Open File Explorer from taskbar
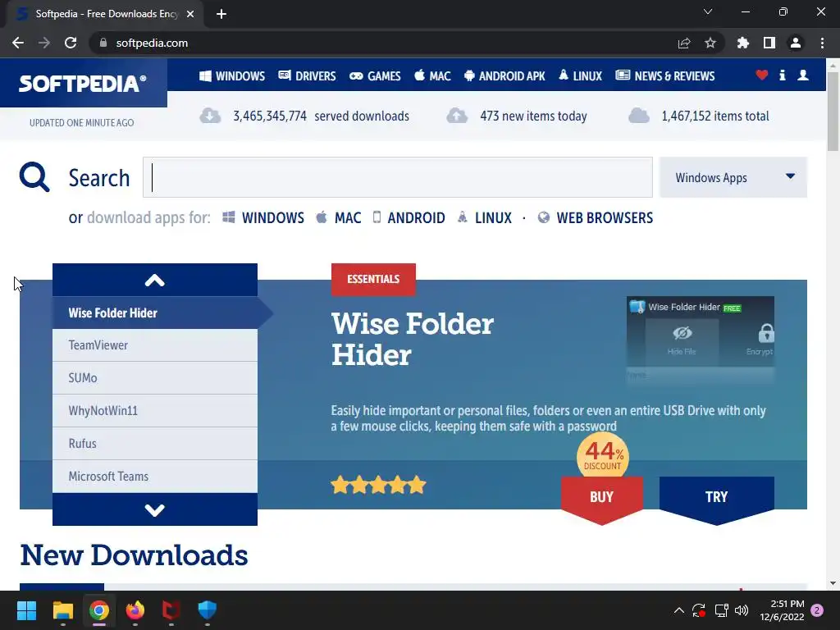The image size is (840, 630). [x=62, y=610]
